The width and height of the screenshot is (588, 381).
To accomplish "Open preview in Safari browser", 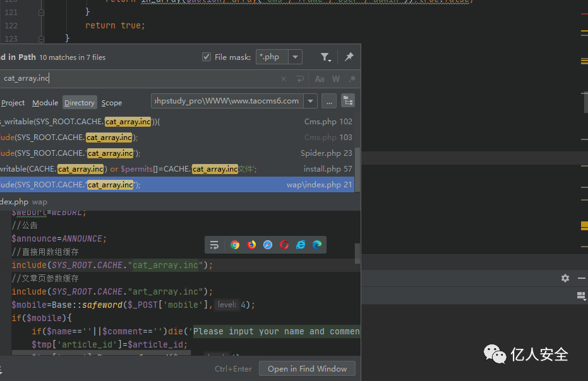I will (268, 245).
